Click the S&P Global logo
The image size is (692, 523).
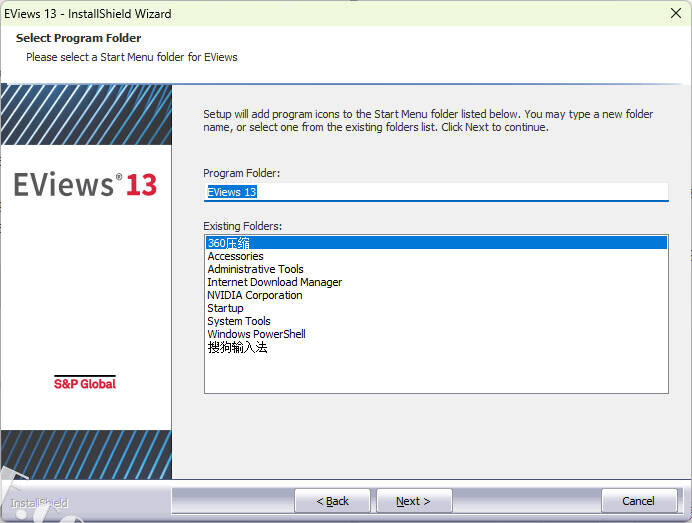pyautogui.click(x=85, y=383)
